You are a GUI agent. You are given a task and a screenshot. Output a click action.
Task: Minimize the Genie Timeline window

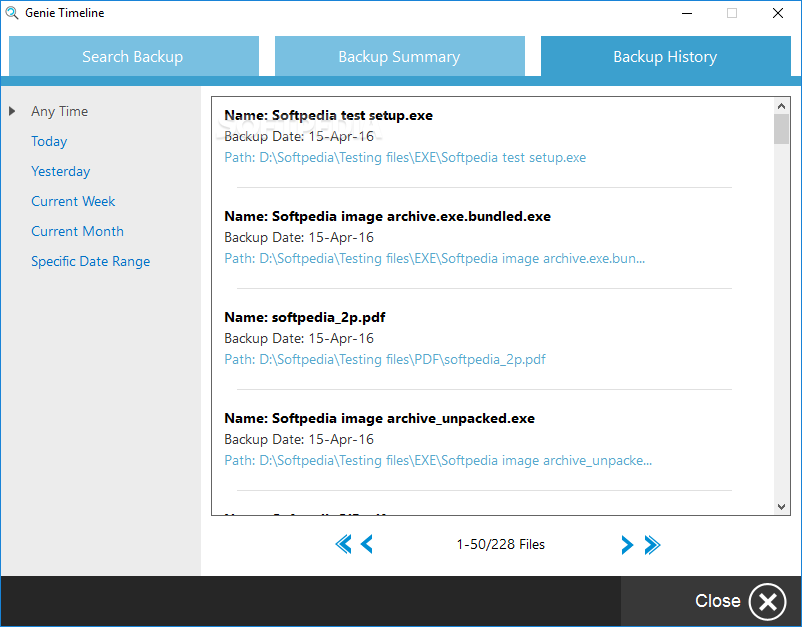[x=687, y=13]
